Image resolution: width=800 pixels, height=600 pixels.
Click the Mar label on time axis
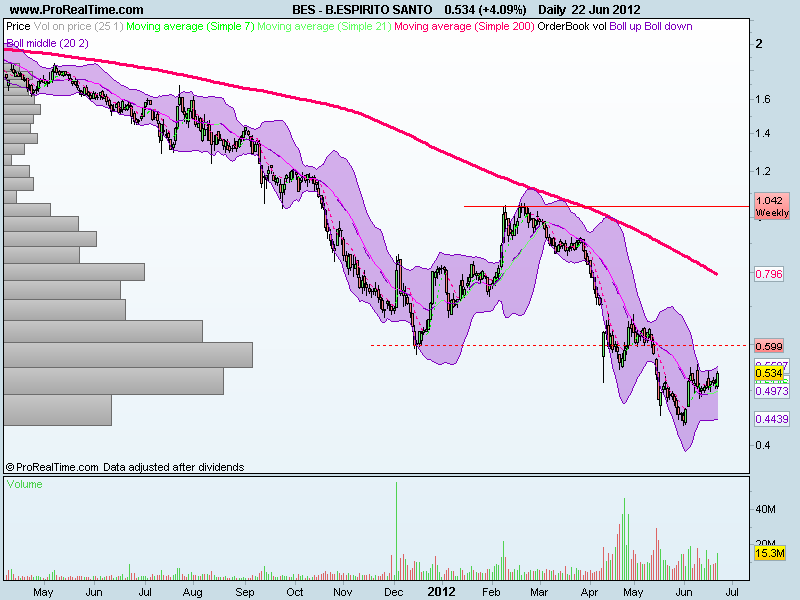point(539,592)
